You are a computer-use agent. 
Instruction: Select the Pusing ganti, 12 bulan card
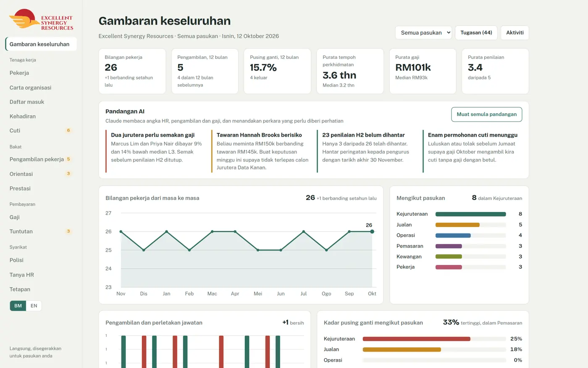[277, 71]
